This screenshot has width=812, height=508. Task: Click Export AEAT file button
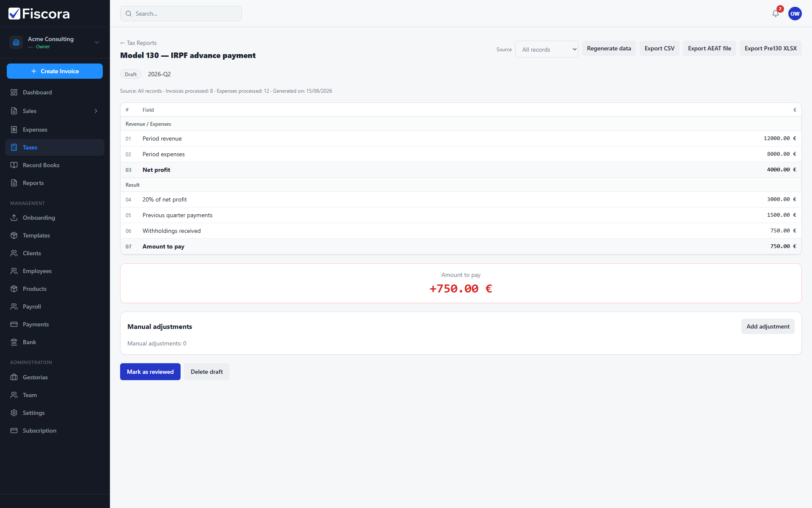pyautogui.click(x=709, y=48)
